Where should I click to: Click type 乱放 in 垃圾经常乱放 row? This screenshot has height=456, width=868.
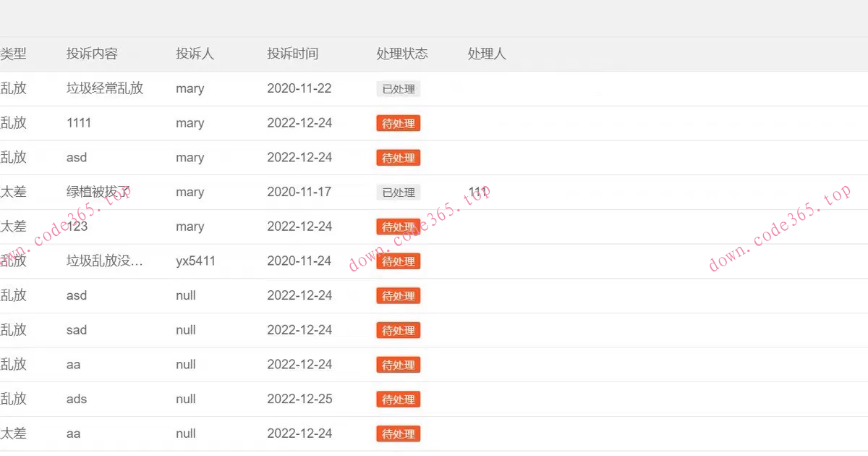(13, 88)
